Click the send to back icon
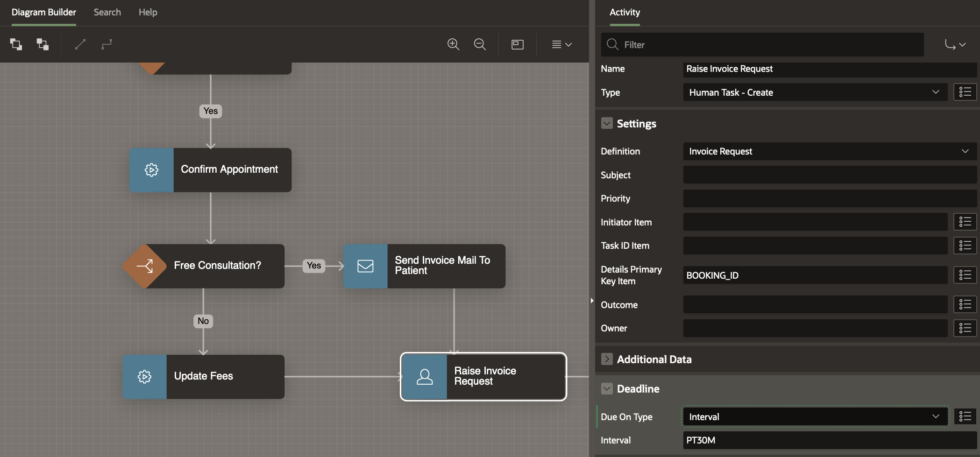Image resolution: width=980 pixels, height=457 pixels. tap(43, 44)
